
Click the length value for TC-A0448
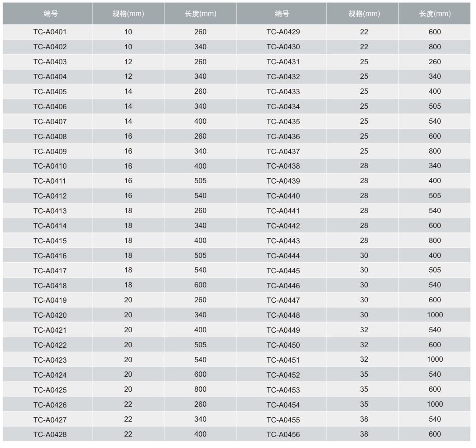435,315
